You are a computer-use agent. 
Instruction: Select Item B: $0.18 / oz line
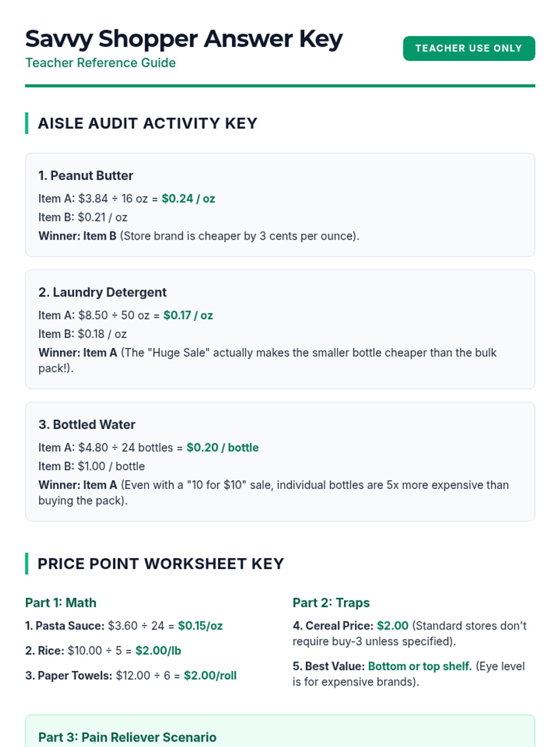tap(83, 334)
